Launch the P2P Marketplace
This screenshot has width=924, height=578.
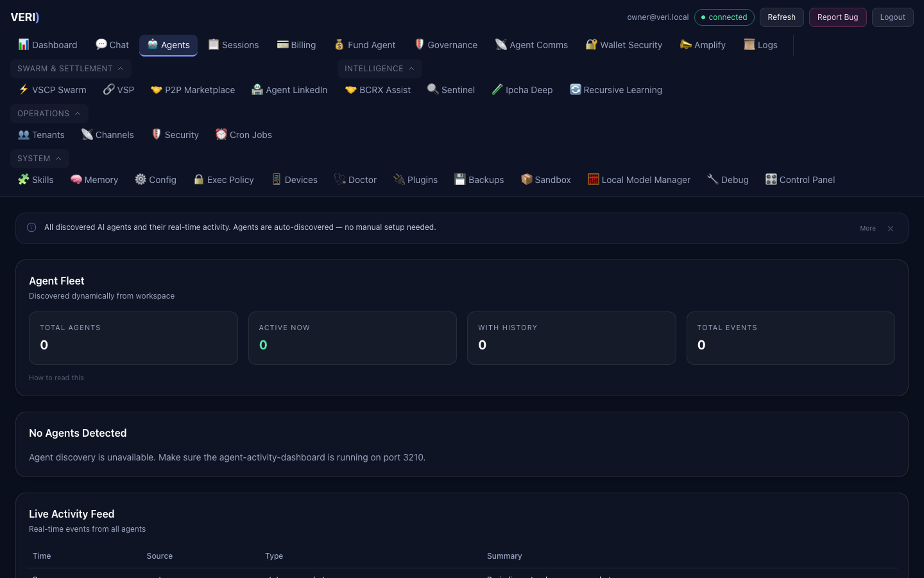point(193,90)
